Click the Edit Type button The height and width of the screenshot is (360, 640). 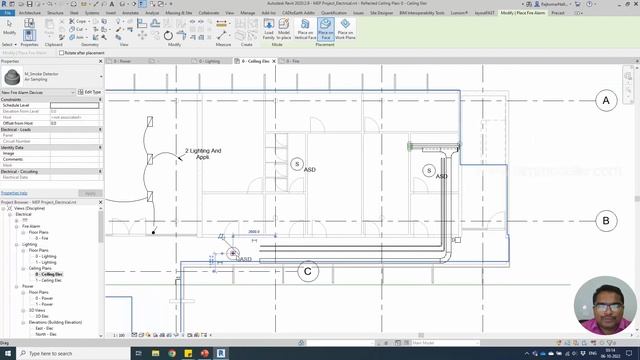(89, 92)
